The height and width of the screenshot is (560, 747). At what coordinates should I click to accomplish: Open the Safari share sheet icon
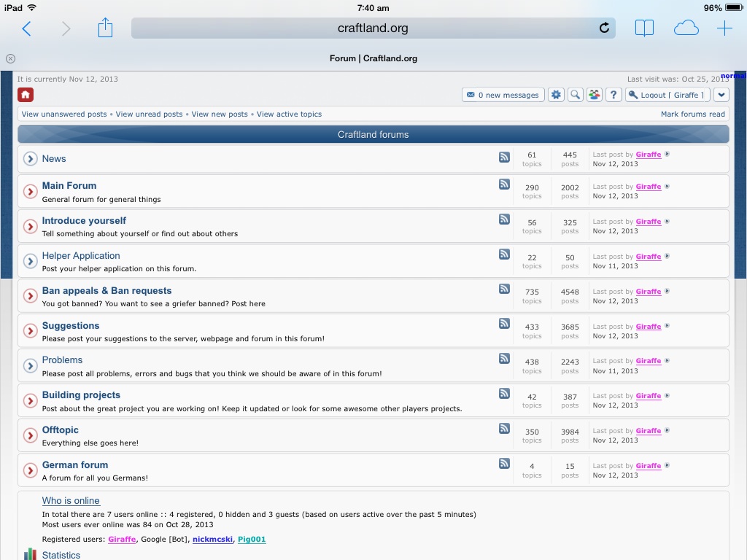105,28
